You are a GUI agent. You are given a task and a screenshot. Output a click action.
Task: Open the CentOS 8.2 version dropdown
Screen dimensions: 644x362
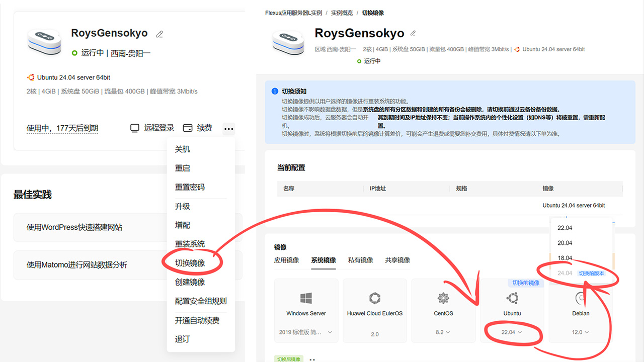443,332
